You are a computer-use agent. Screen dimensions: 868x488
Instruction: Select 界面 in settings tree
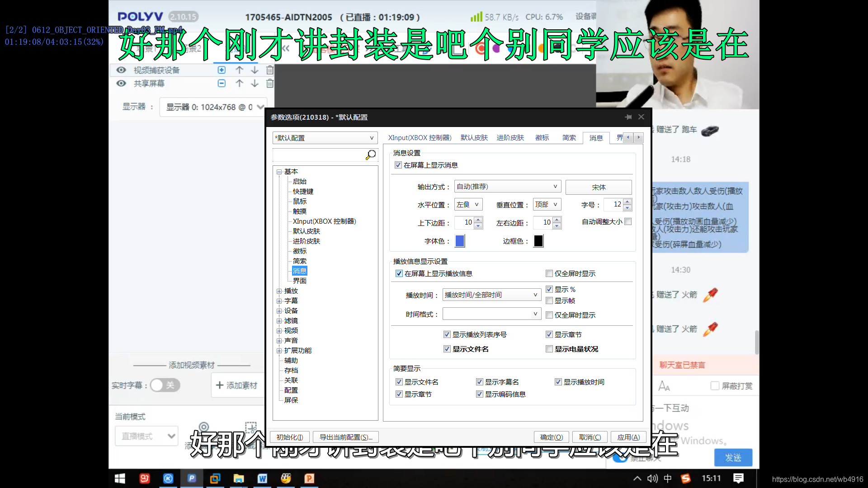[299, 281]
